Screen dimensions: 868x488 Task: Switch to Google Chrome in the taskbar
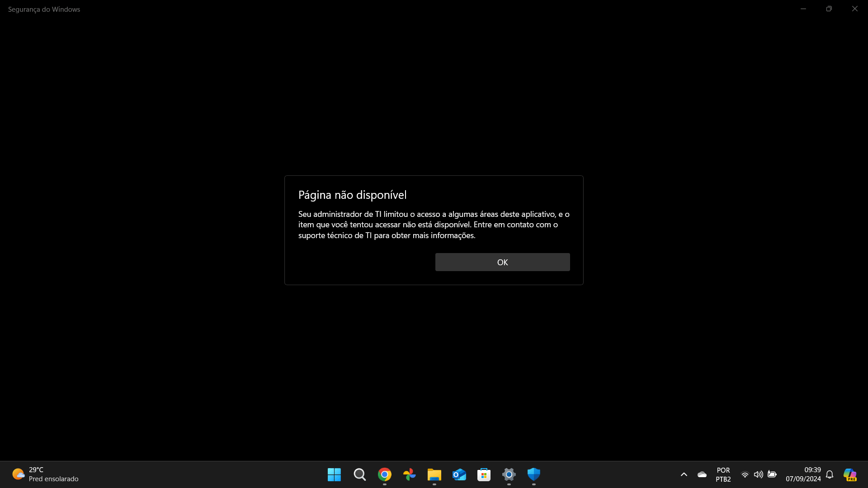[x=385, y=474]
